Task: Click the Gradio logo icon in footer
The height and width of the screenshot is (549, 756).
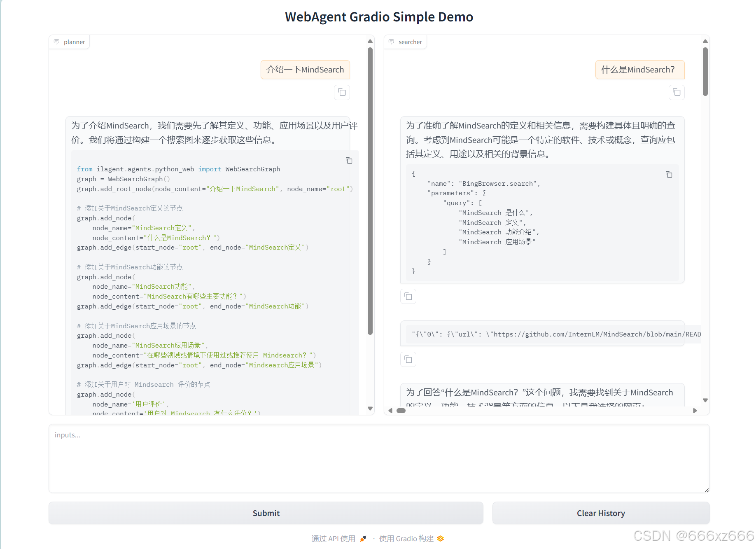Action: click(441, 539)
